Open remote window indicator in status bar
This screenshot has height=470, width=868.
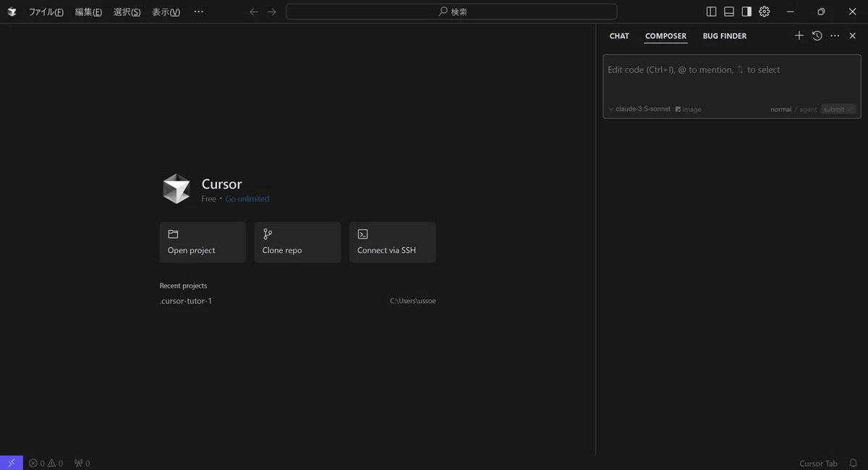[x=12, y=463]
